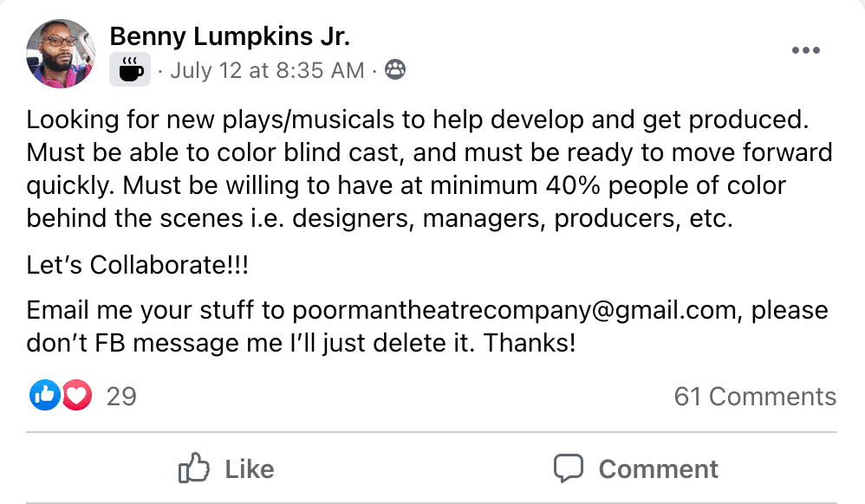Click the "Let's Collaborate!!!" line
The width and height of the screenshot is (865, 504).
tap(137, 265)
